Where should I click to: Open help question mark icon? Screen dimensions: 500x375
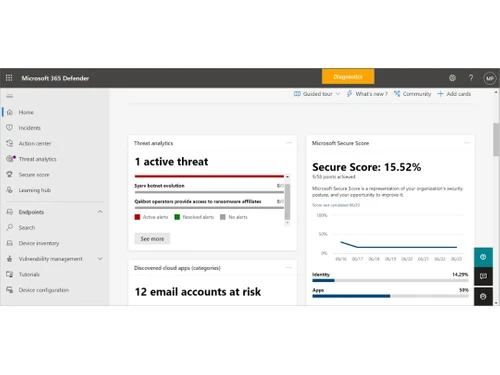pos(471,78)
